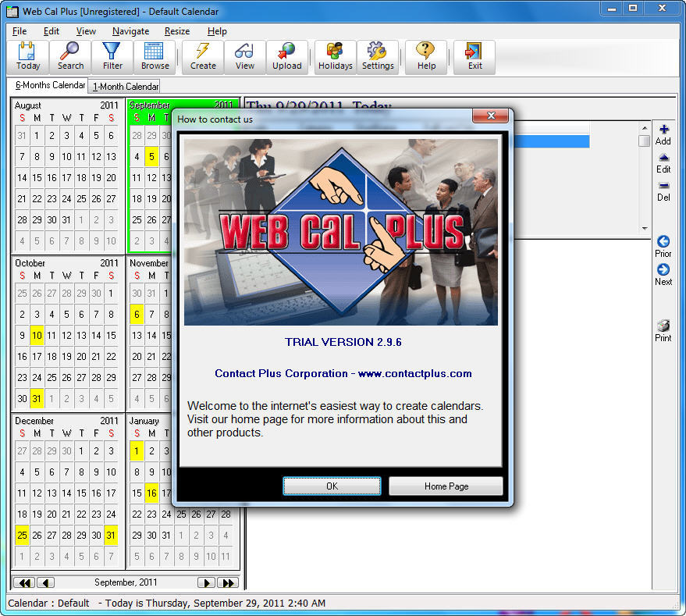Switch to the 1-Month Calendar tab

(125, 86)
